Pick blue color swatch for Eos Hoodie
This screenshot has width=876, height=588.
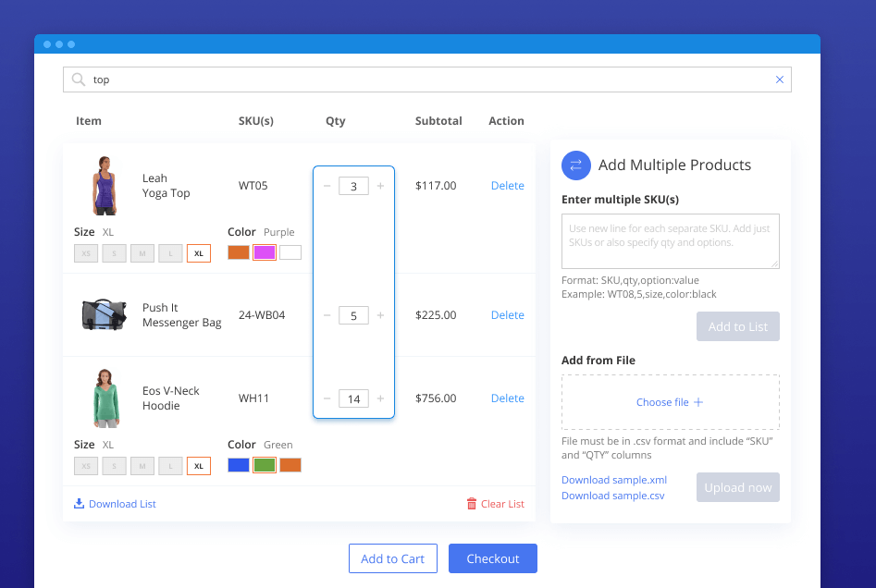pyautogui.click(x=239, y=465)
